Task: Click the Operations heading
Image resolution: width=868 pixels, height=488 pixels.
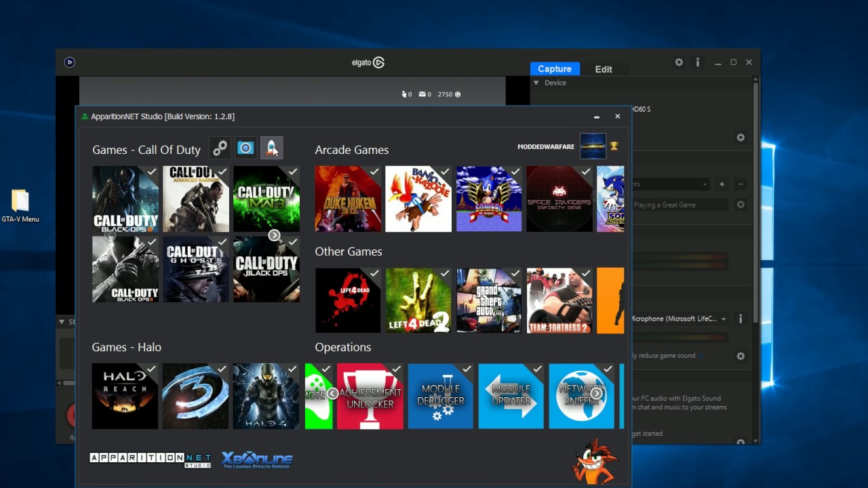Action: coord(343,347)
